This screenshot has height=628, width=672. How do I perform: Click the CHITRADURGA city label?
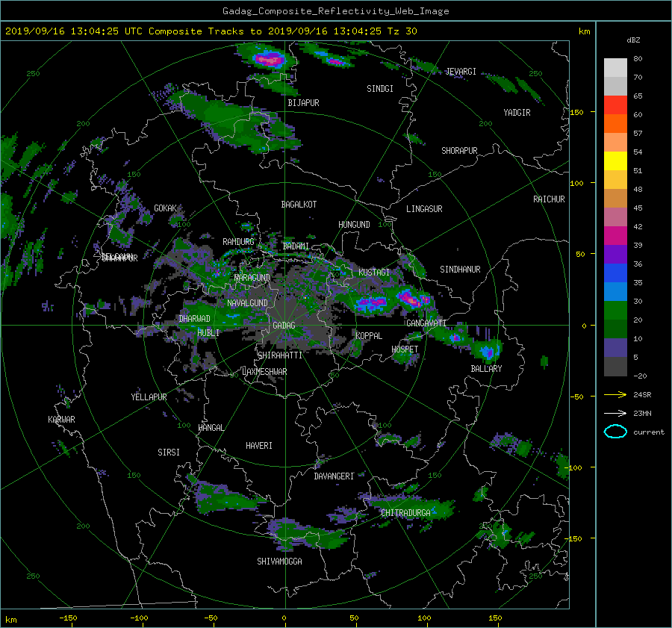point(406,513)
